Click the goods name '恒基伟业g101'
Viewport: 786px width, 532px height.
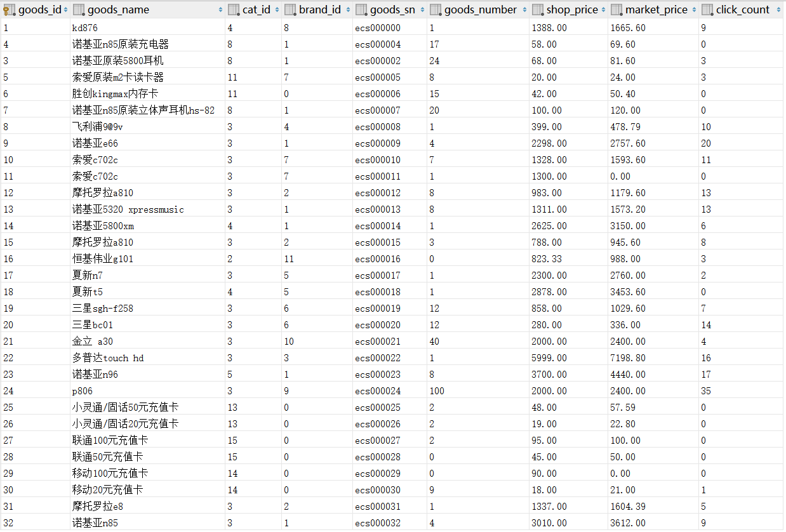(103, 259)
